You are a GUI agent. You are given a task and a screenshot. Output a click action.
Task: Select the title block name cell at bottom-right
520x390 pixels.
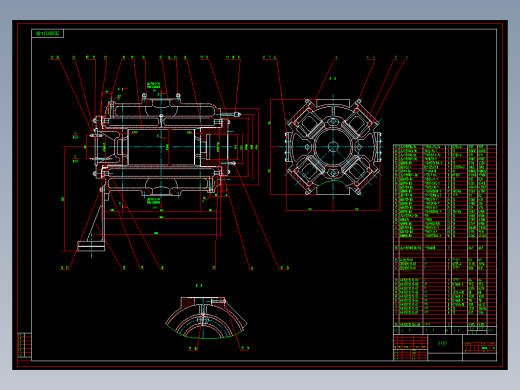tap(445, 344)
